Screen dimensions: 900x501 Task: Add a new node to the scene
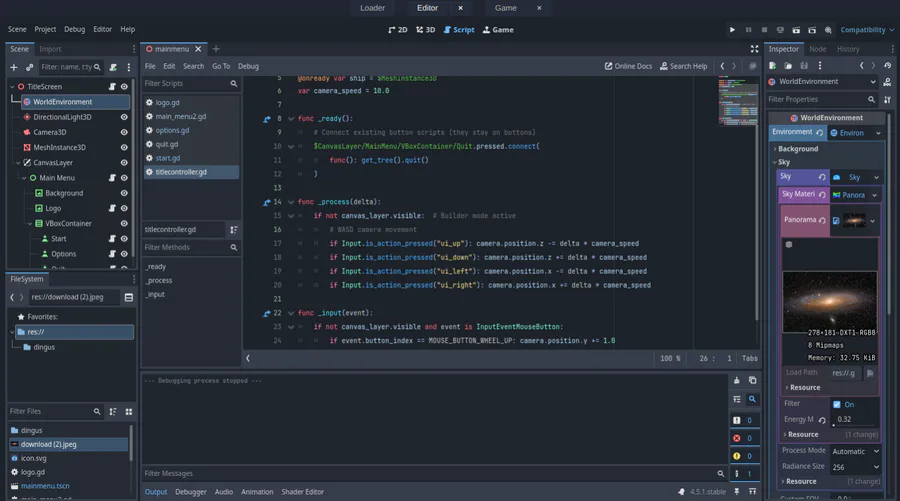coord(14,67)
